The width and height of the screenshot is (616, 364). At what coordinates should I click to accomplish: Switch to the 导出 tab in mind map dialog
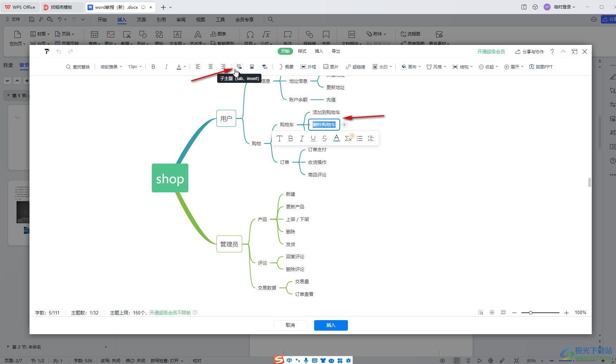[x=336, y=51]
